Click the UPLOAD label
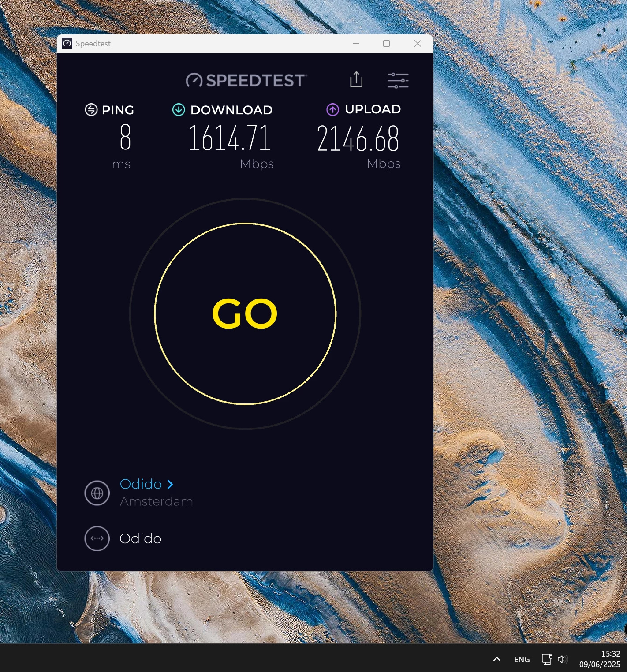This screenshot has height=672, width=627. (x=373, y=109)
